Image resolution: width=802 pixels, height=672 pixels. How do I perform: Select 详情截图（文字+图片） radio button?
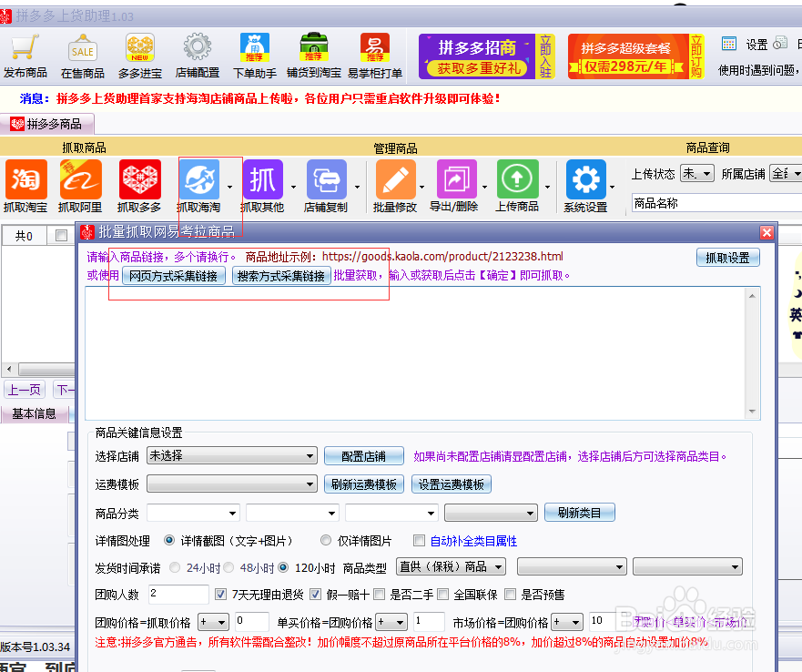[x=168, y=540]
